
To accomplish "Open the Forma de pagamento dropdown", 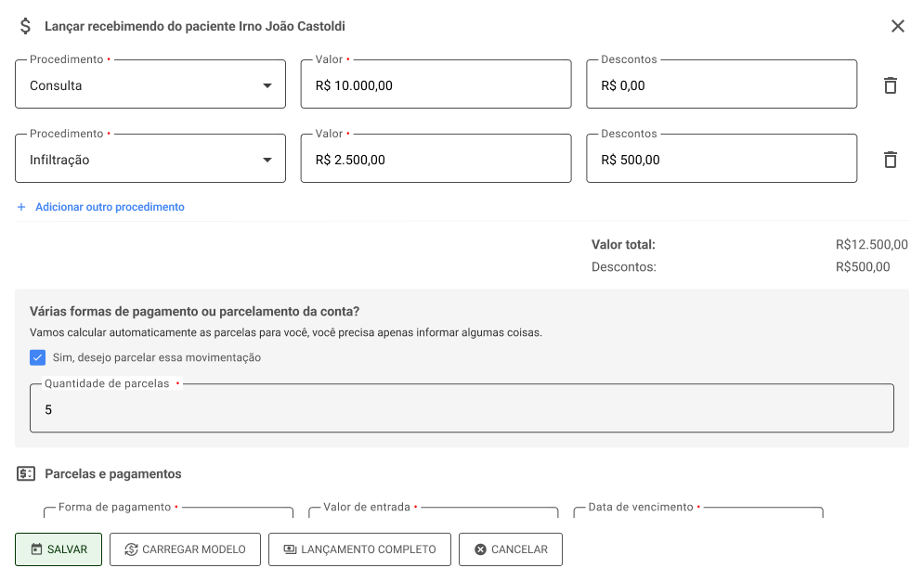I will 167,520.
